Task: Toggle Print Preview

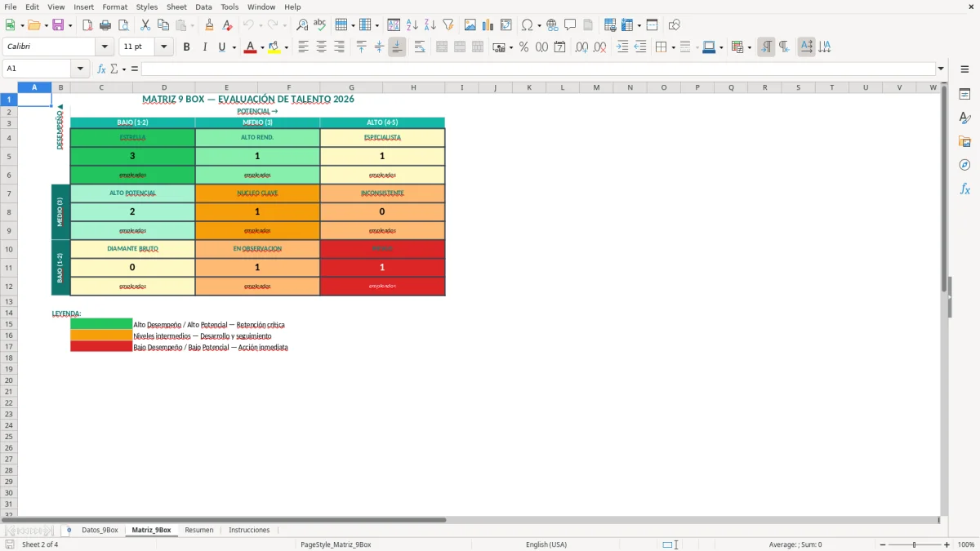Action: point(123,25)
